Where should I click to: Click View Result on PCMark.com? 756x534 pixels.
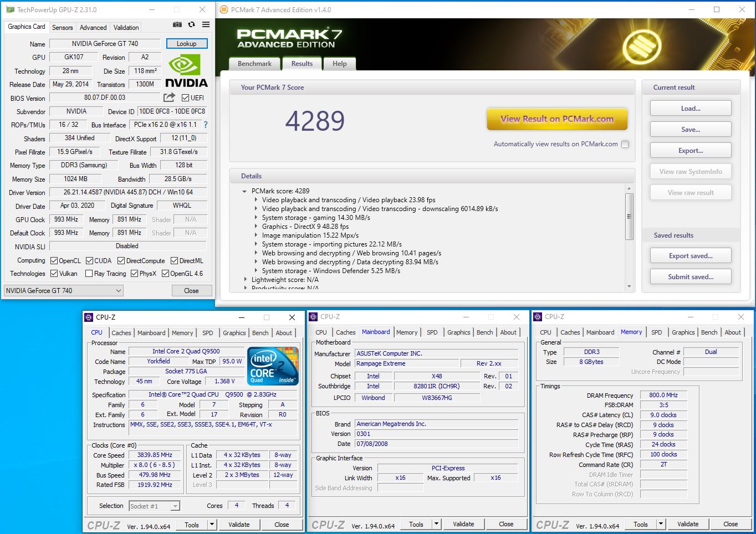(557, 119)
